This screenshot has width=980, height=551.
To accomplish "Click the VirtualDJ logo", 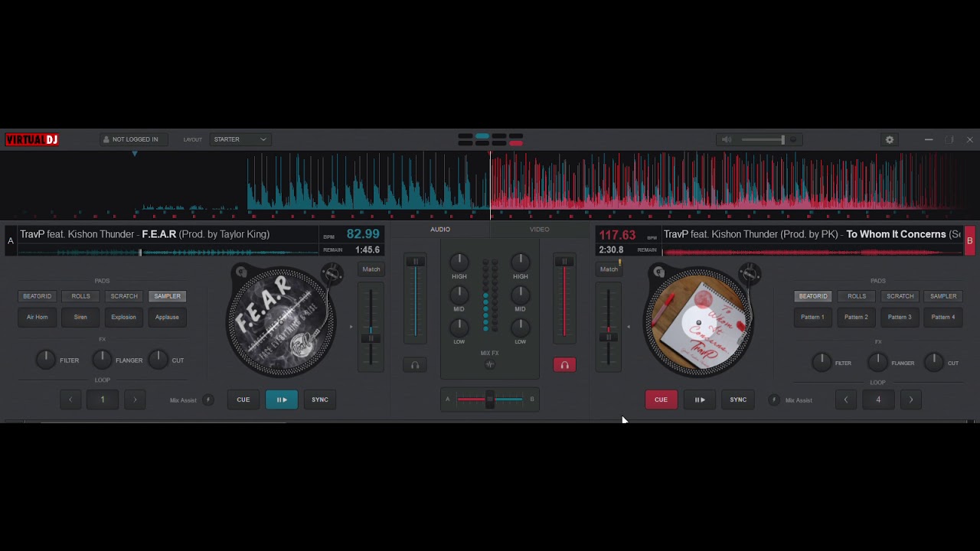I will tap(32, 139).
